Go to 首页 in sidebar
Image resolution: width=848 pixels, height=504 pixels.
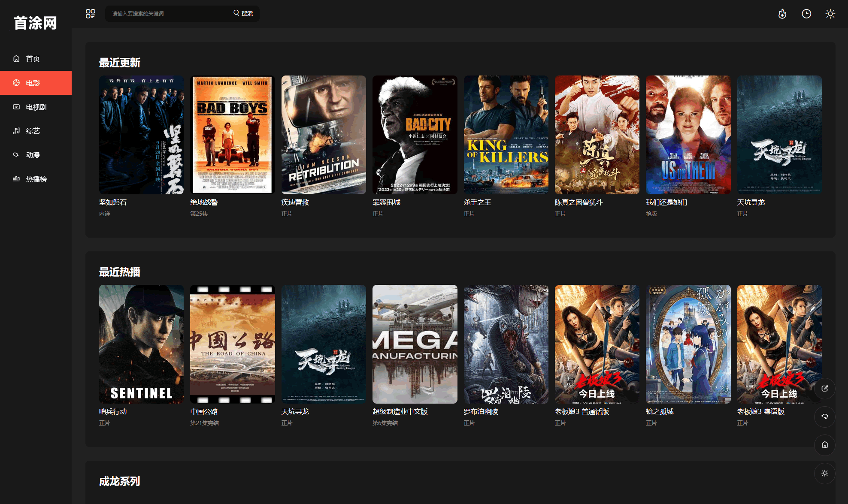(x=33, y=59)
